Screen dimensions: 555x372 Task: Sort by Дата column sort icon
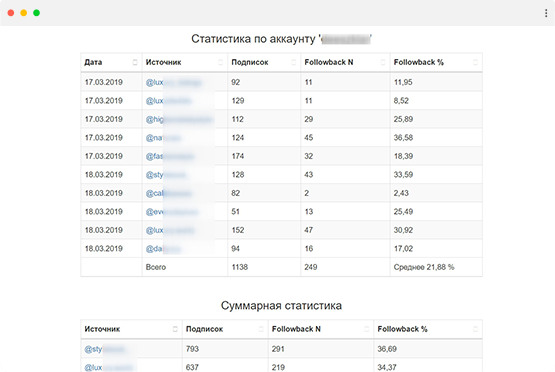tap(135, 62)
